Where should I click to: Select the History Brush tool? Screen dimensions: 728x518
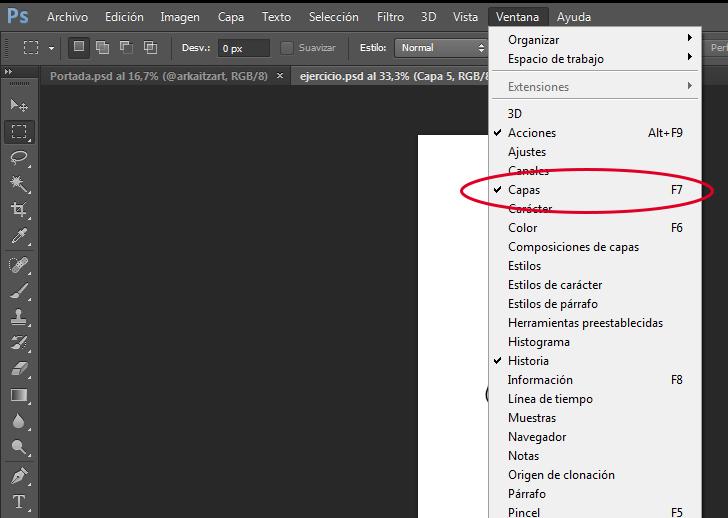19,343
